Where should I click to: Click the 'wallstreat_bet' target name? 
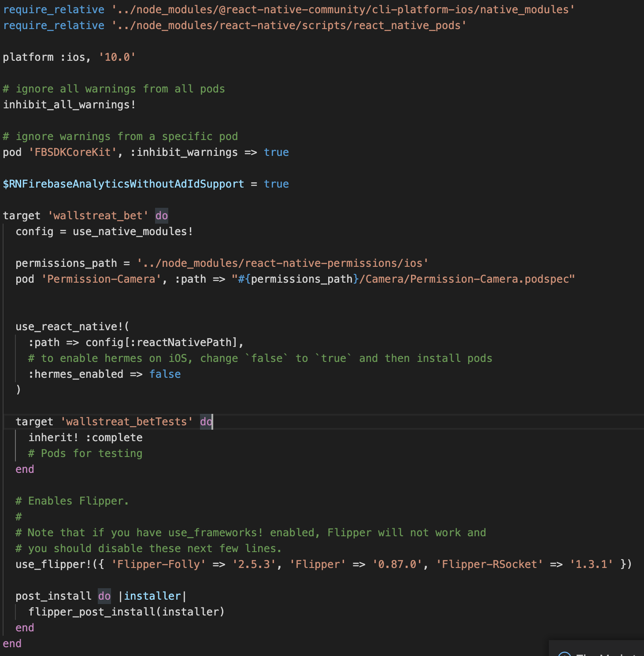point(98,216)
